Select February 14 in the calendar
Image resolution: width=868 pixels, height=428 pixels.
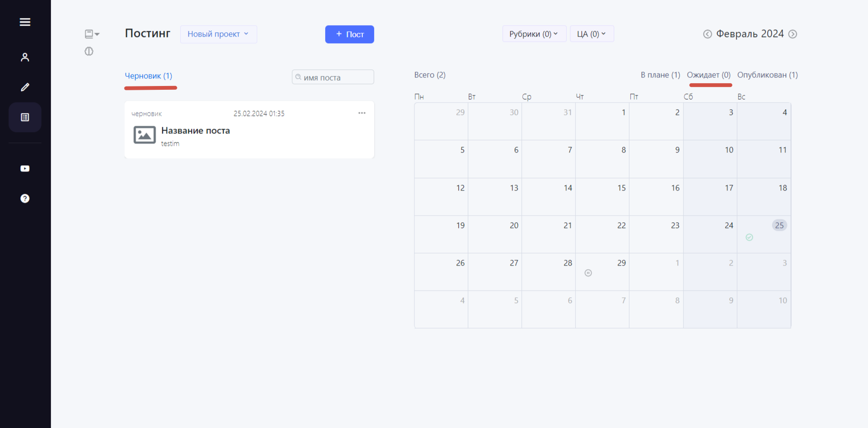pyautogui.click(x=549, y=197)
